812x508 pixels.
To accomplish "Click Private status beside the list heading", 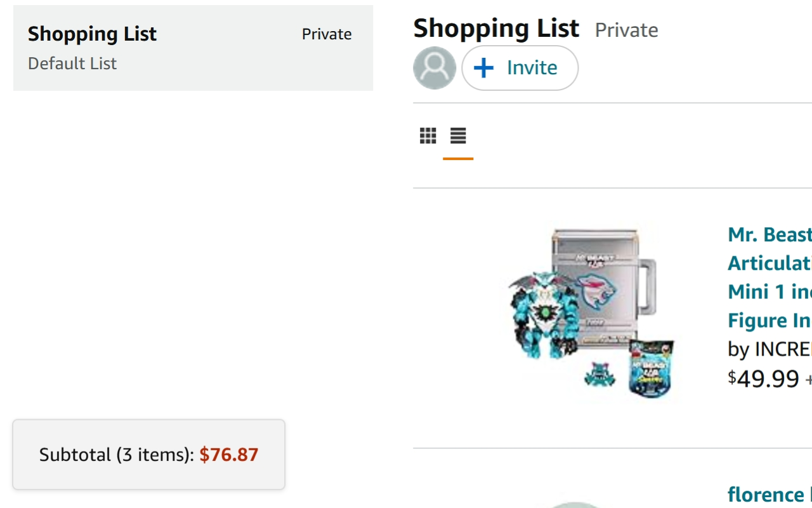I will point(626,30).
